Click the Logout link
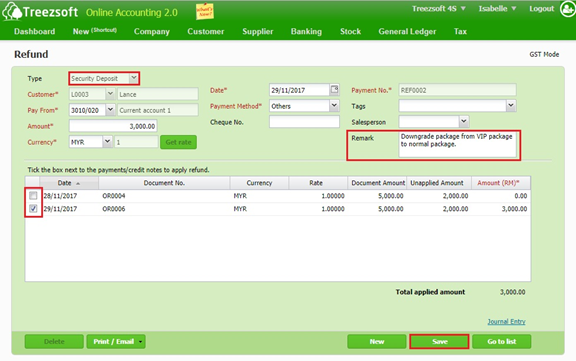The height and width of the screenshot is (361, 576). point(541,8)
